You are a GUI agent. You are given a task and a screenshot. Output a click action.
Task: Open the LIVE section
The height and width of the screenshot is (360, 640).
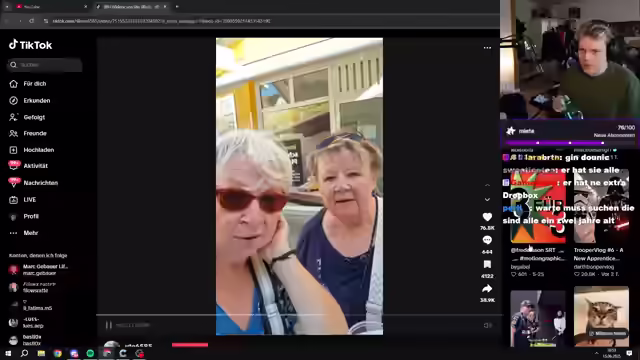[29, 200]
